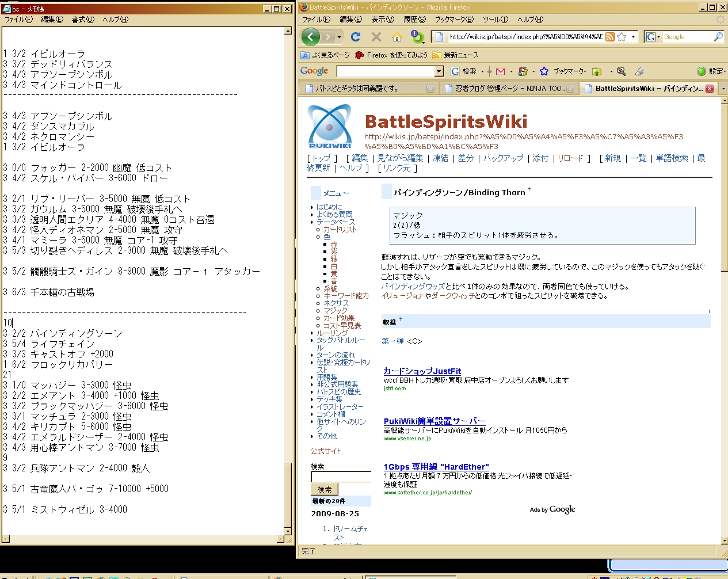Open キーワード能力 in the wiki sidebar
The width and height of the screenshot is (728, 579).
[346, 295]
